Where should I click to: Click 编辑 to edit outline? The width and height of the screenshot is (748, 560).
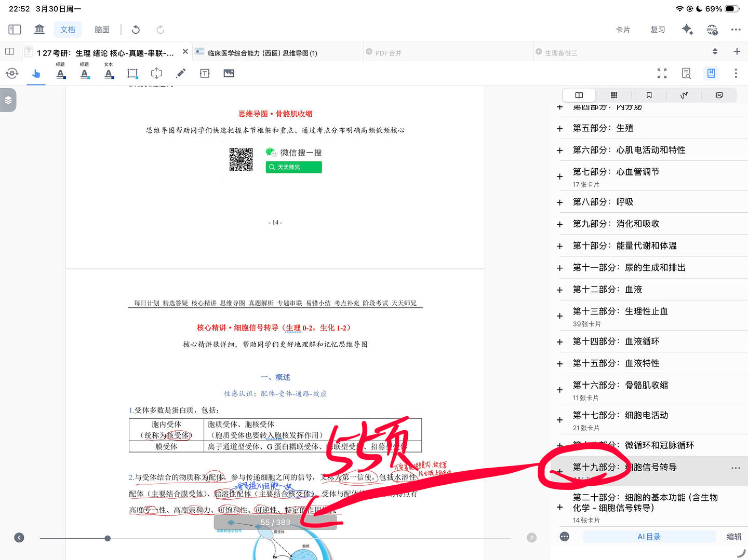(734, 537)
